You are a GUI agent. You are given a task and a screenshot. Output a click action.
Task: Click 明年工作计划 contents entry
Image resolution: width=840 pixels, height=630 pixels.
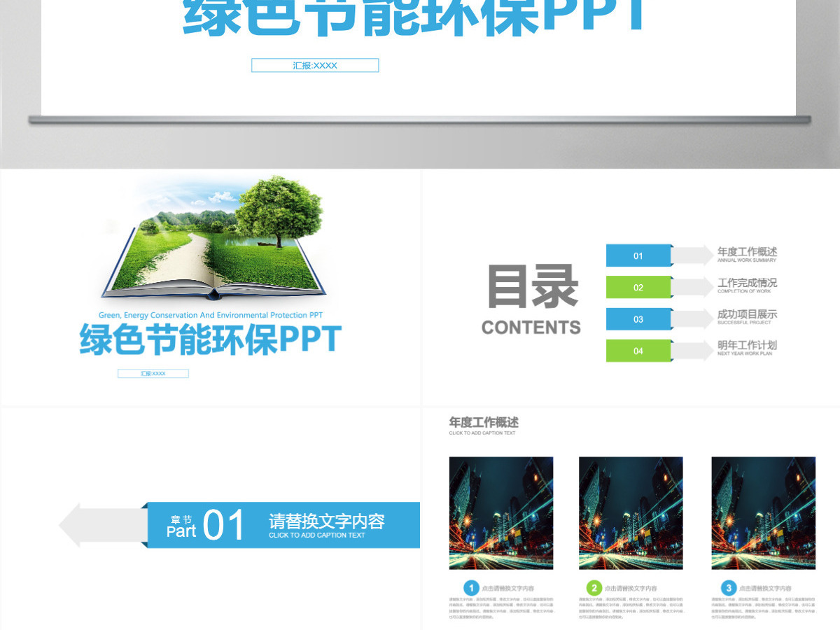[x=747, y=345]
